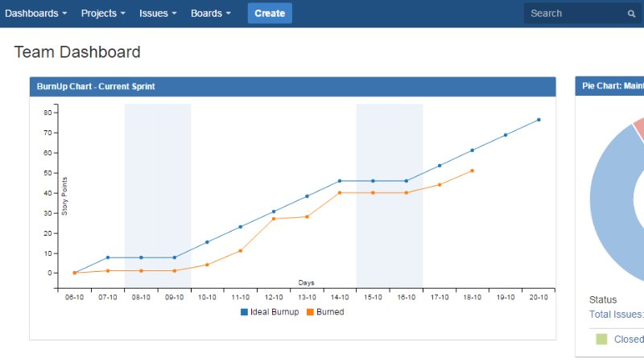Select the Burned point at 12-10
The image size is (644, 362).
274,219
